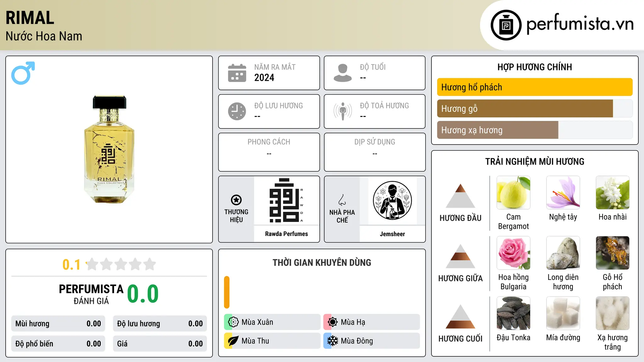Click the Thời gian khuyên dùng heading
The image size is (644, 362).
[322, 262]
